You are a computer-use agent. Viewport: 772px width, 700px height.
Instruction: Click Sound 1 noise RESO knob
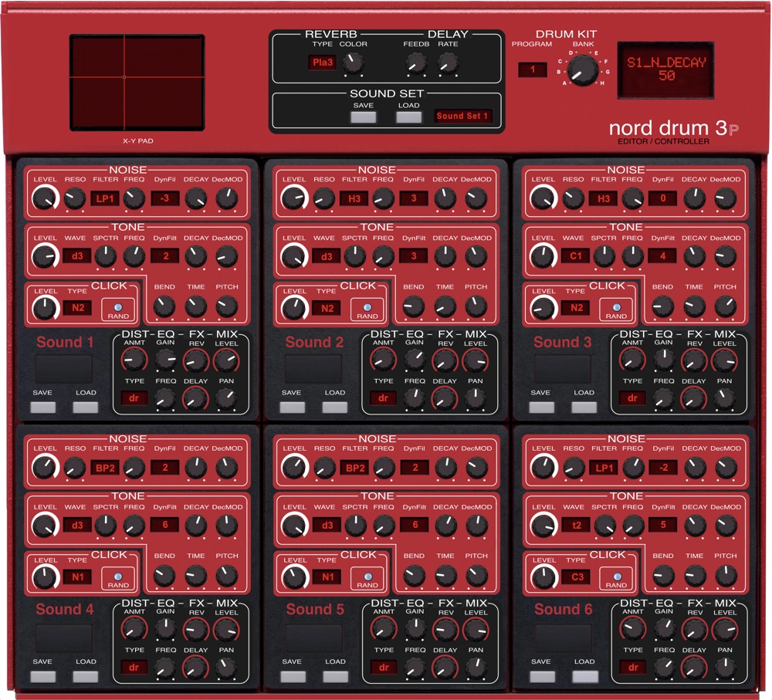75,199
